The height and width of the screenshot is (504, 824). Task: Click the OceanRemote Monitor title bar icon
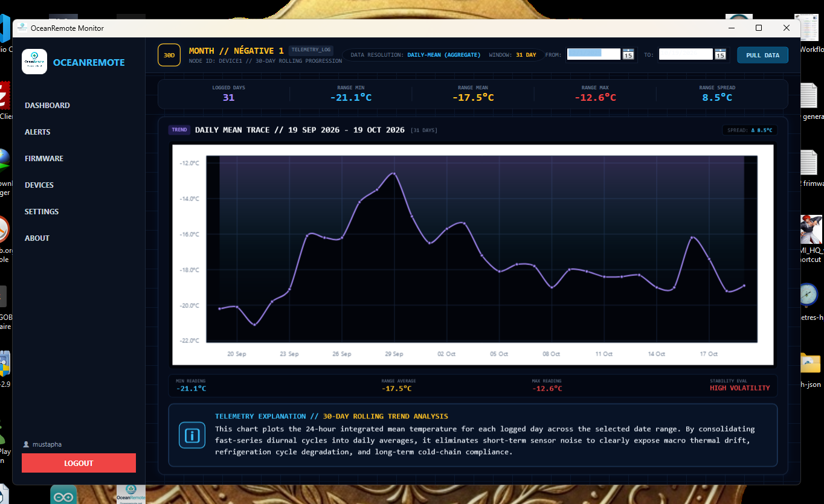[22, 28]
